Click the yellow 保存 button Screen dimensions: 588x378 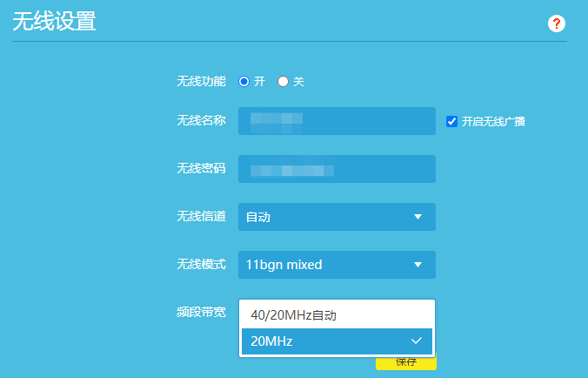(406, 362)
